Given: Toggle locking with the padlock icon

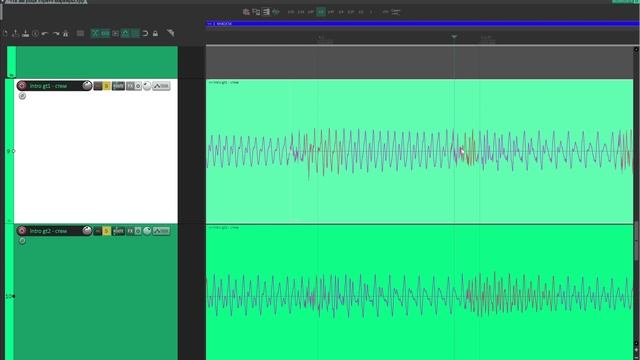Looking at the screenshot, I should [x=155, y=33].
